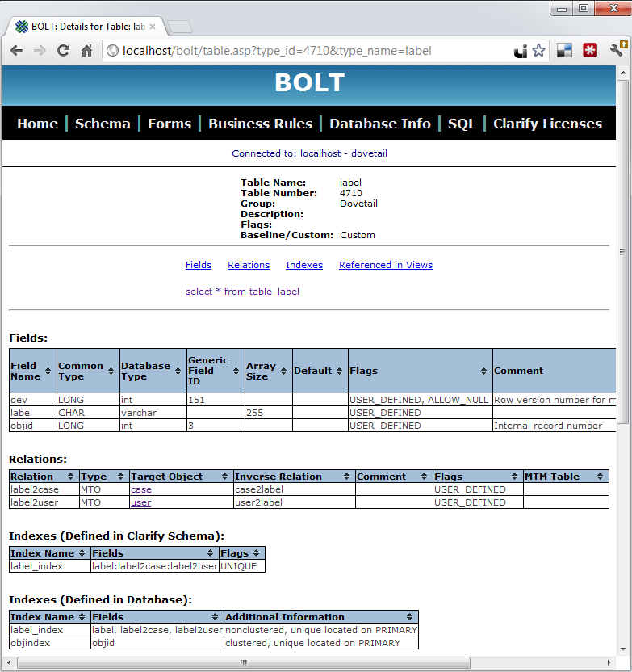Screen dimensions: 632x672
Task: Bookmark the page with the star icon
Action: point(538,51)
